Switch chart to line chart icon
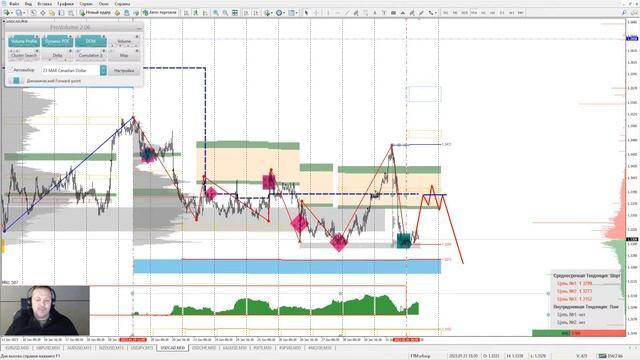Image resolution: width=640 pixels, height=360 pixels. click(205, 13)
